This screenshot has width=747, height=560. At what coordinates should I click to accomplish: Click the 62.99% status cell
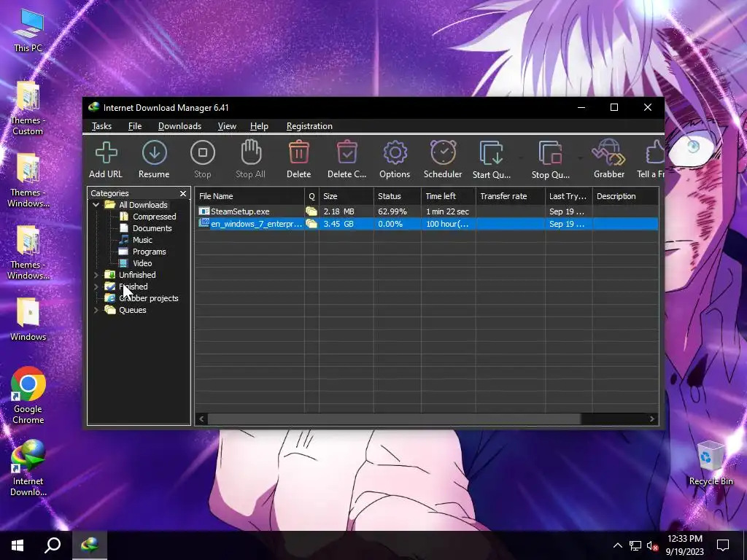[x=392, y=211]
